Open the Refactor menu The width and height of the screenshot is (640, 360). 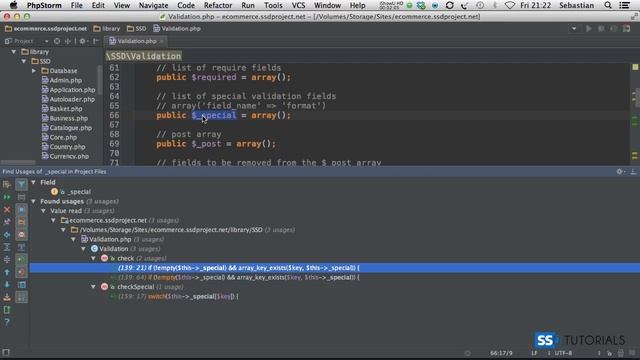tap(218, 5)
